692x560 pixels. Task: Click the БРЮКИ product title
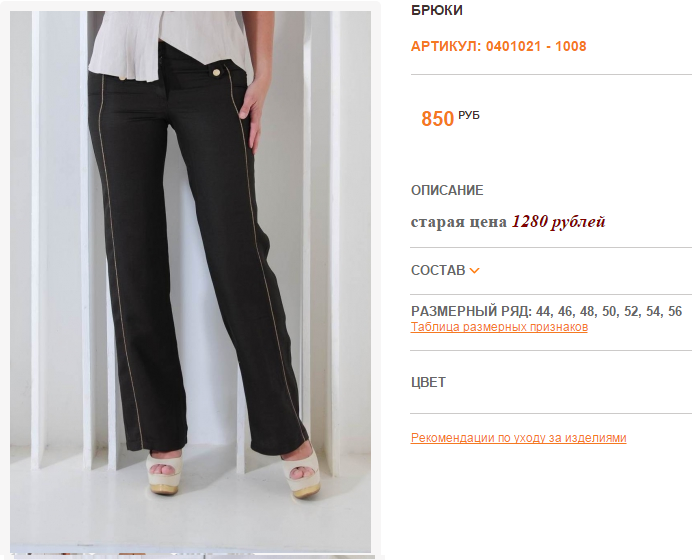[436, 10]
